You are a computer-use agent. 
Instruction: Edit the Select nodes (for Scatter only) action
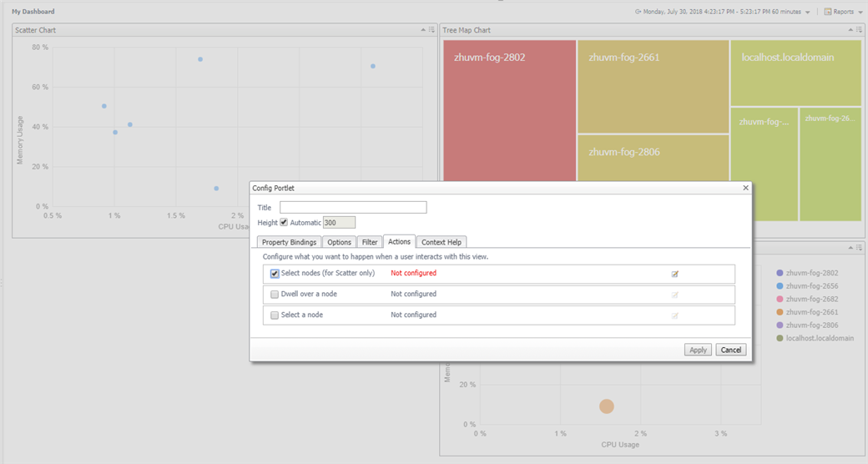(675, 274)
